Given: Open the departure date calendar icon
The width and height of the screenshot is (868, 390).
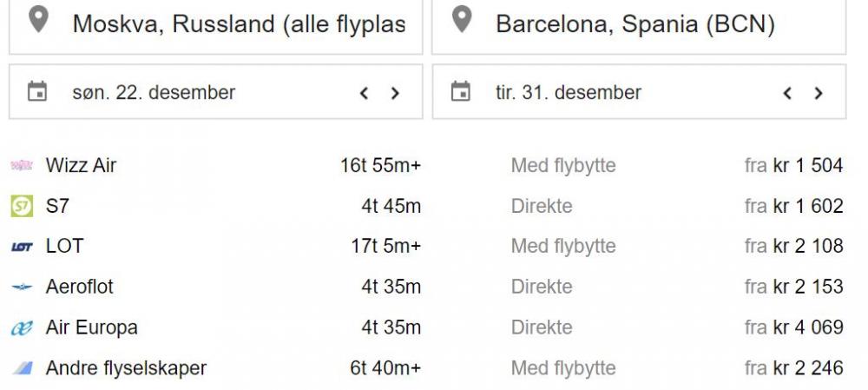Looking at the screenshot, I should [x=37, y=91].
